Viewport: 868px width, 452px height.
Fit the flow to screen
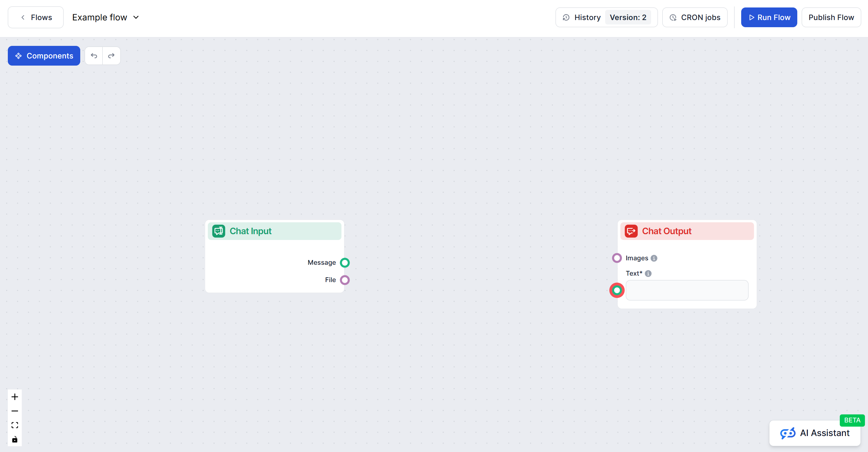pos(15,425)
